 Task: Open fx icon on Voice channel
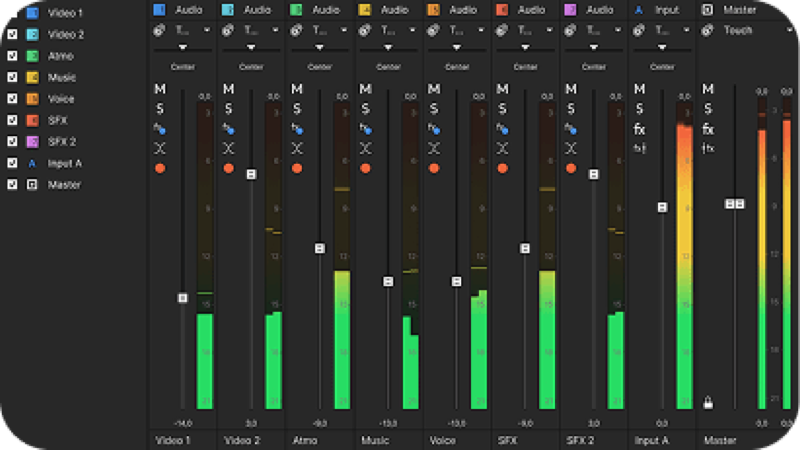(434, 129)
